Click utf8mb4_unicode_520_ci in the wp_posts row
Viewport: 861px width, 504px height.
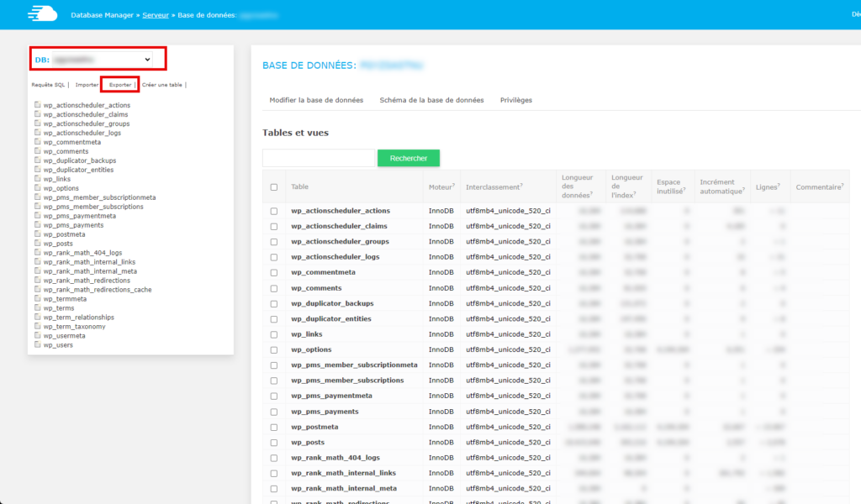click(x=508, y=442)
